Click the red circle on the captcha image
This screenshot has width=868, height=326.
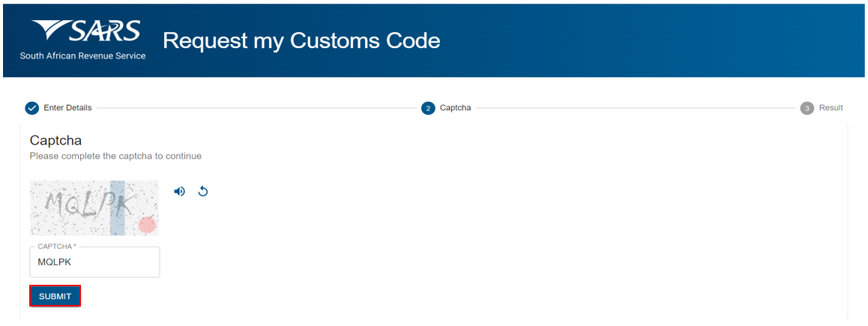click(x=147, y=225)
